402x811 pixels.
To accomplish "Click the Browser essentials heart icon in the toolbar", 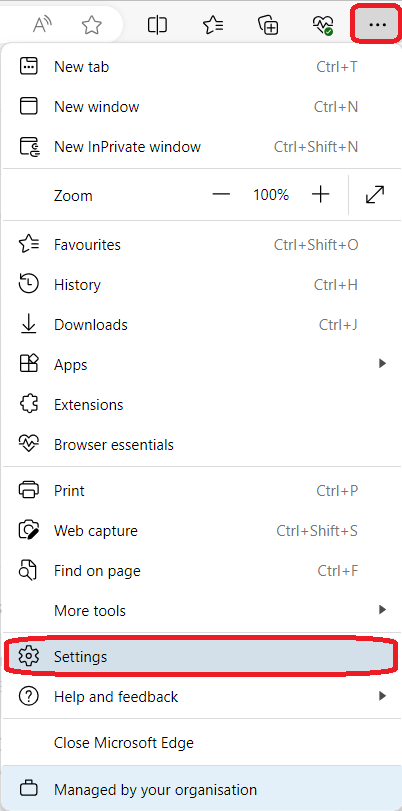I will point(323,25).
